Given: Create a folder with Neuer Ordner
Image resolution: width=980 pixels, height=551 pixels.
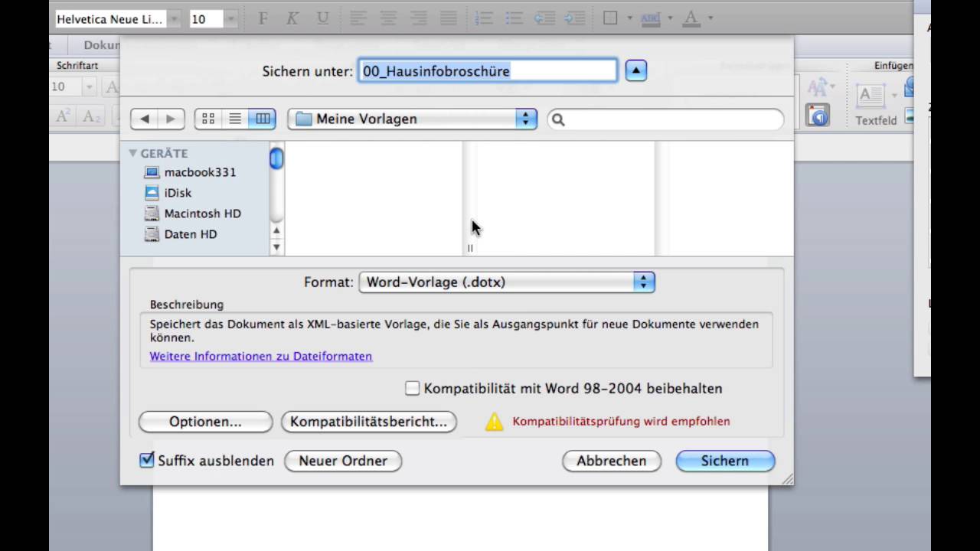Looking at the screenshot, I should (343, 461).
